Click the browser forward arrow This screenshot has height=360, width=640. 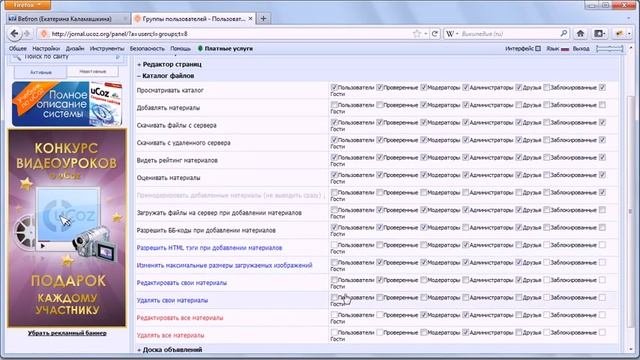click(x=27, y=33)
